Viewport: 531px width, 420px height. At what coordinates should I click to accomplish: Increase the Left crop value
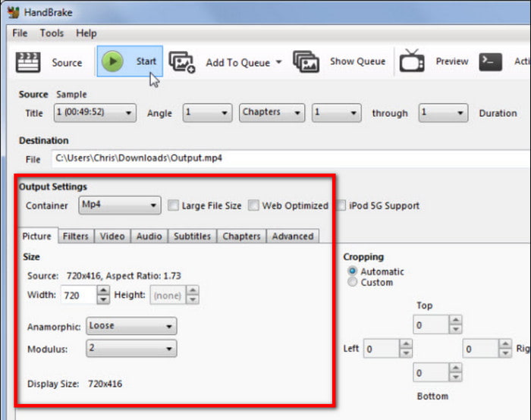tap(406, 344)
